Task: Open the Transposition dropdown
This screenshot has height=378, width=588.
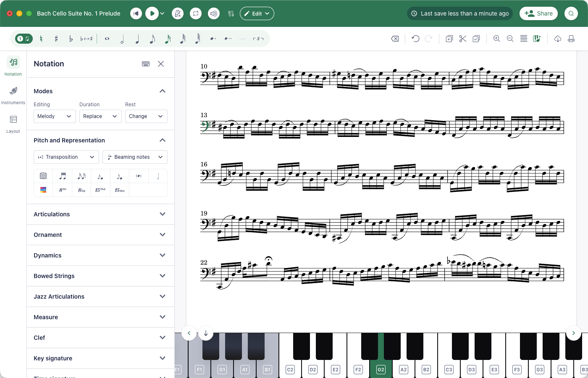Action: (66, 157)
